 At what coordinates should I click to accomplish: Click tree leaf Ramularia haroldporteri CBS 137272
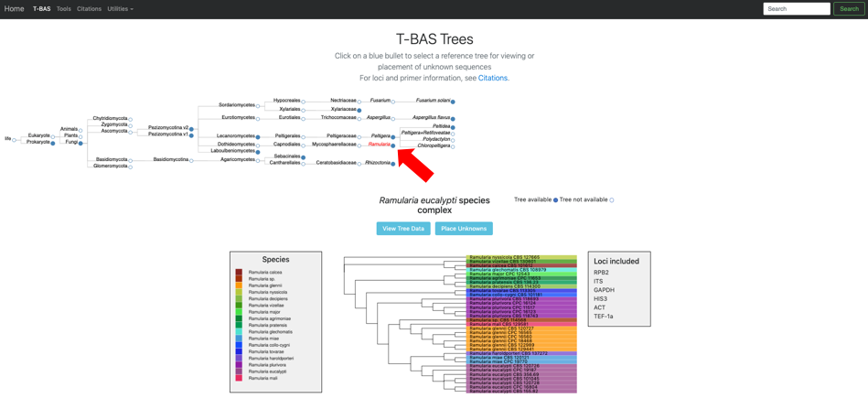521,353
